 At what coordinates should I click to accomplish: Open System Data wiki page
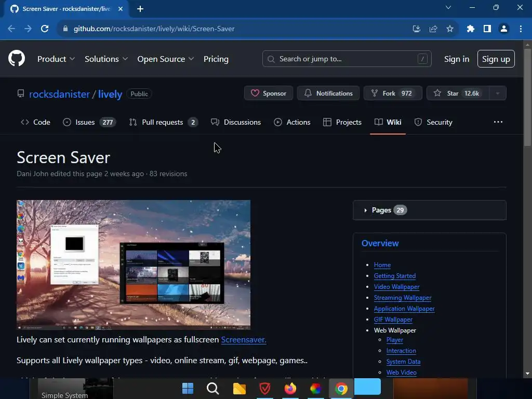pos(403,362)
